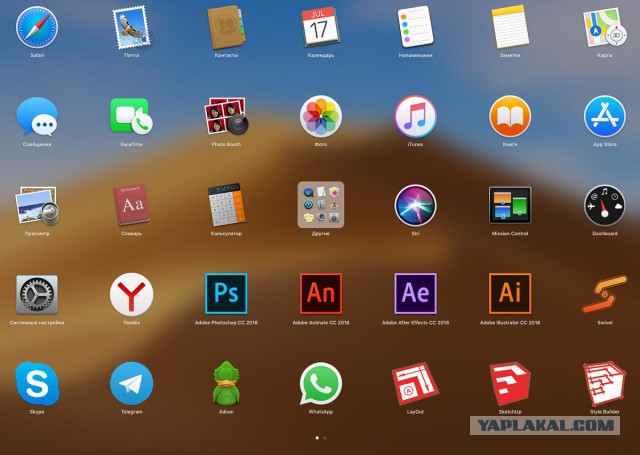The height and width of the screenshot is (455, 640).
Task: Open the Notes (Заметки) app
Action: 510,27
